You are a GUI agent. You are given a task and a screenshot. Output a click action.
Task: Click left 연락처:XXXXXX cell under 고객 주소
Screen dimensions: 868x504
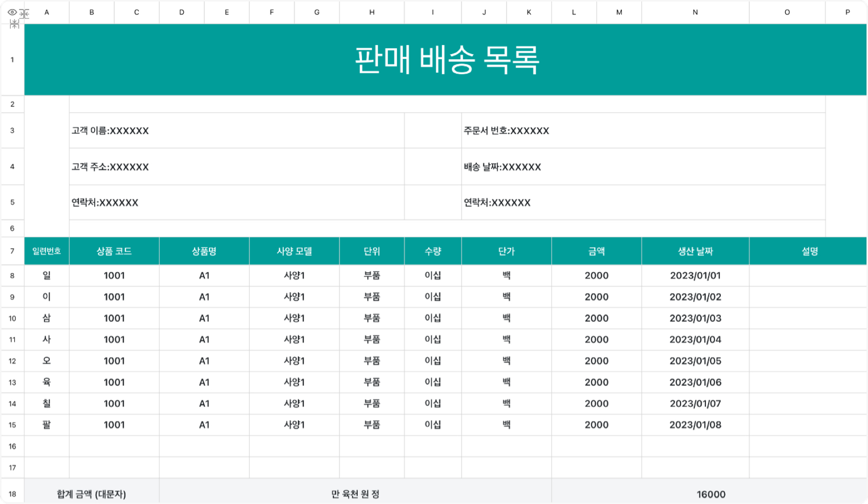click(237, 202)
